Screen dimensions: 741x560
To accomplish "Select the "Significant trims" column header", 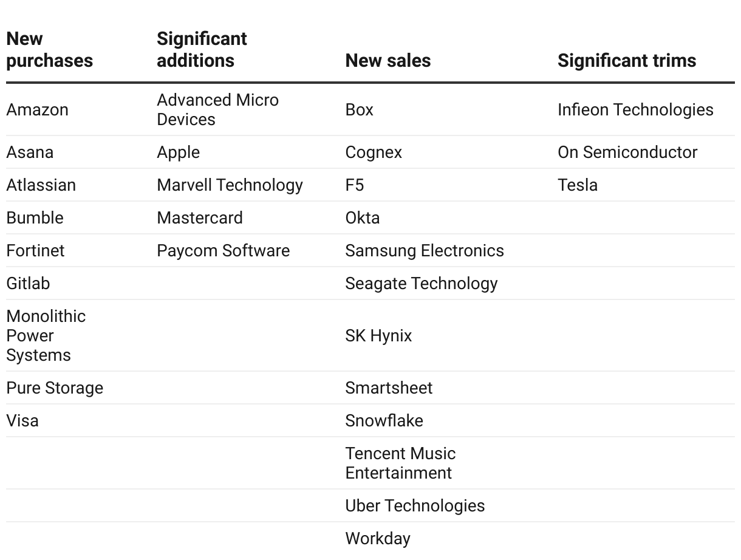I will click(626, 61).
